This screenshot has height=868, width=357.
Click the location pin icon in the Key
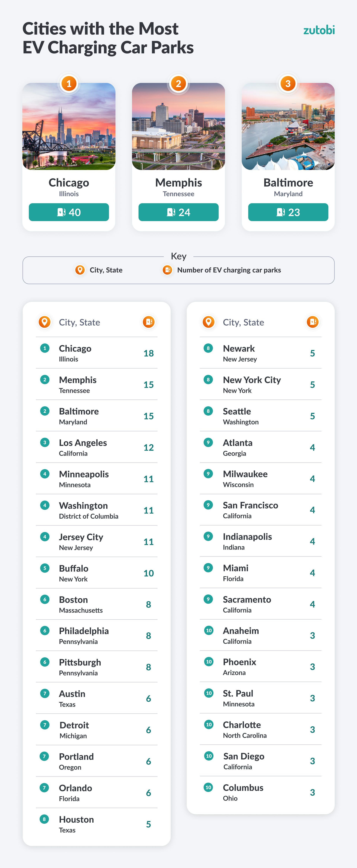(x=80, y=270)
